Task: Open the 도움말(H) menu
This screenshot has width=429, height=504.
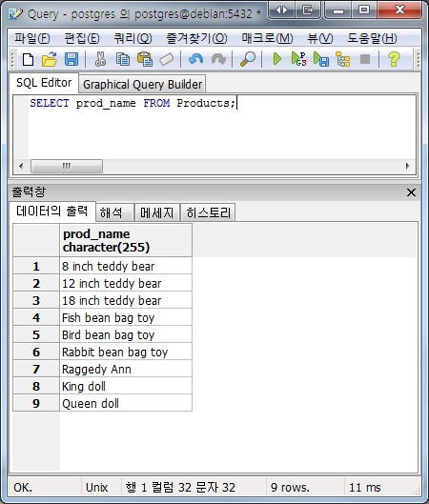Action: click(372, 38)
